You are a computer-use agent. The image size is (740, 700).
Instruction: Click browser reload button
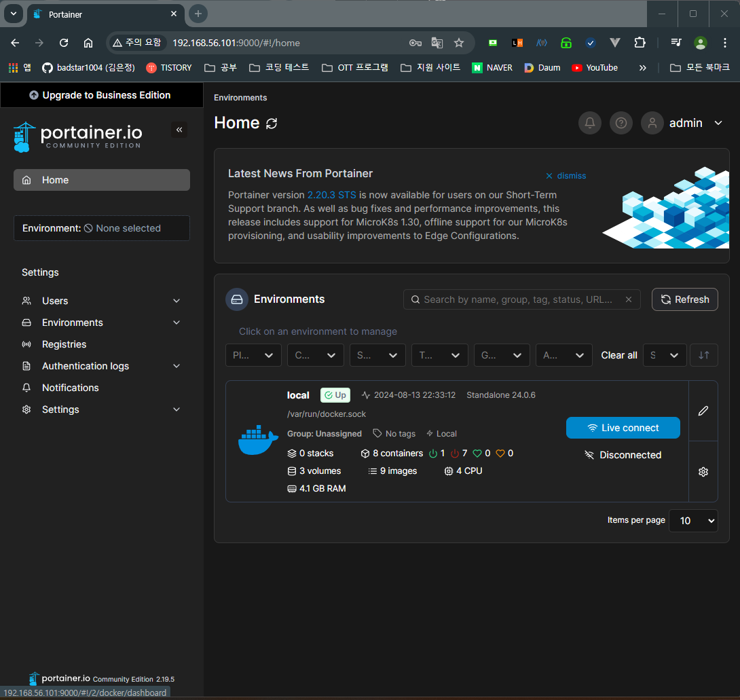tap(64, 43)
